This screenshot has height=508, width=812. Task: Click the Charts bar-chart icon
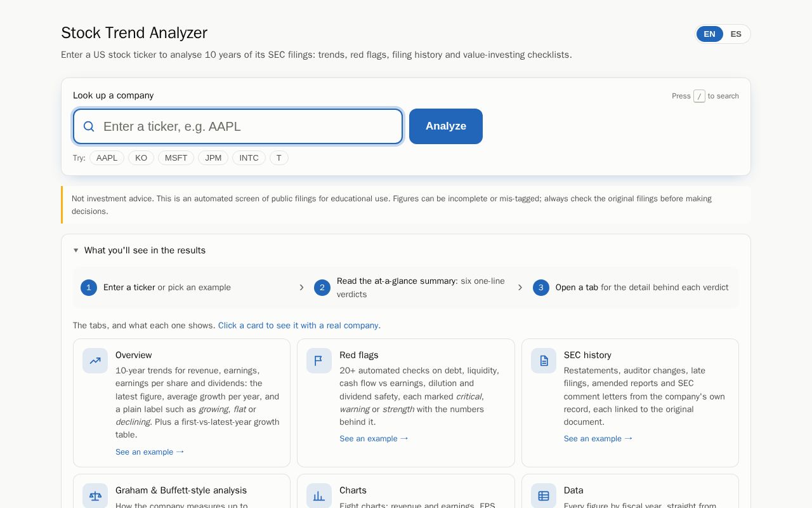pyautogui.click(x=319, y=496)
